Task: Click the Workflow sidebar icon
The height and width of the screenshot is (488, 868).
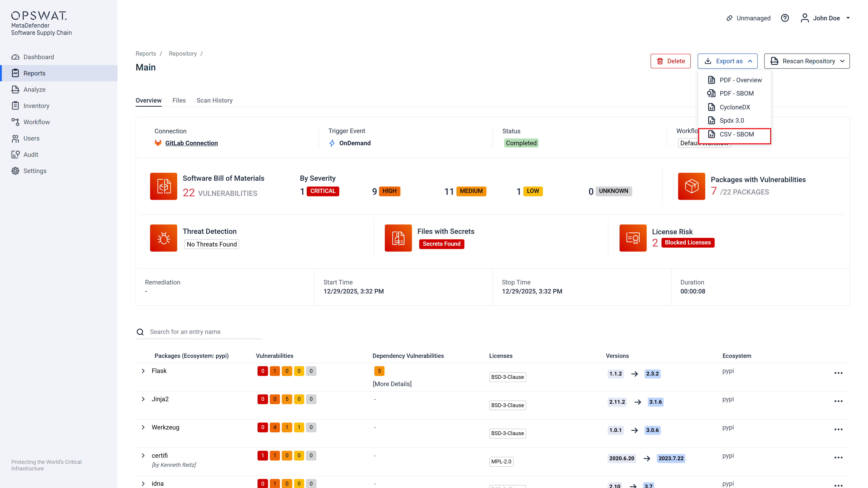Action: 15,122
